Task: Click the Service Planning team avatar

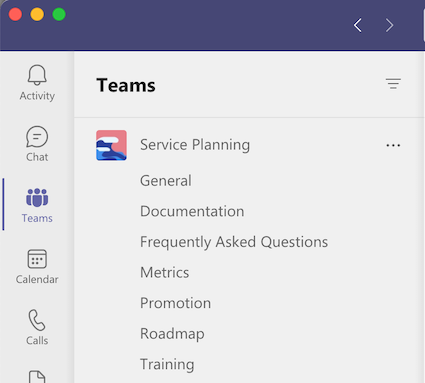Action: click(111, 145)
